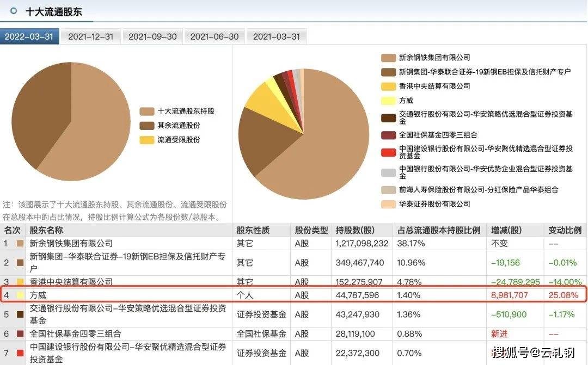This screenshot has height=365, width=588.
Task: Click the 方威 shareholder name cell
Action: click(x=38, y=295)
